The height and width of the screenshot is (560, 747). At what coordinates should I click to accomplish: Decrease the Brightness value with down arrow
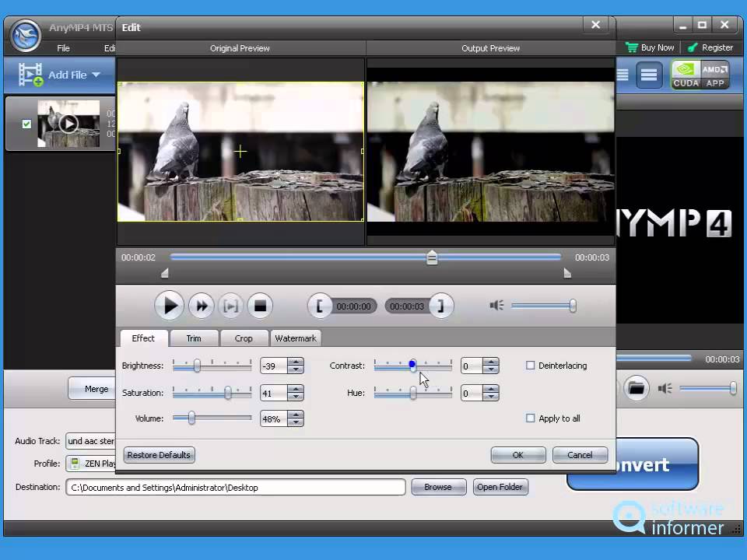296,370
